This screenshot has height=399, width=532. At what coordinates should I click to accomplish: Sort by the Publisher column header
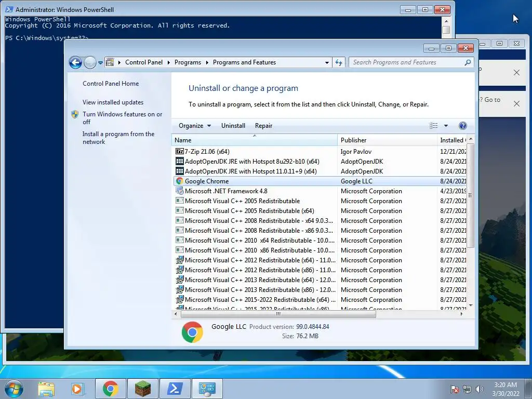point(387,140)
